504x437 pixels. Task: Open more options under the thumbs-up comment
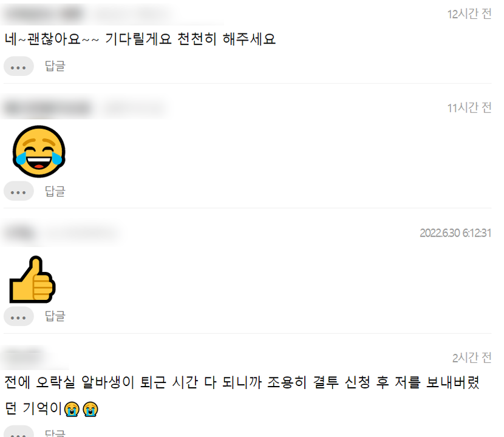19,316
